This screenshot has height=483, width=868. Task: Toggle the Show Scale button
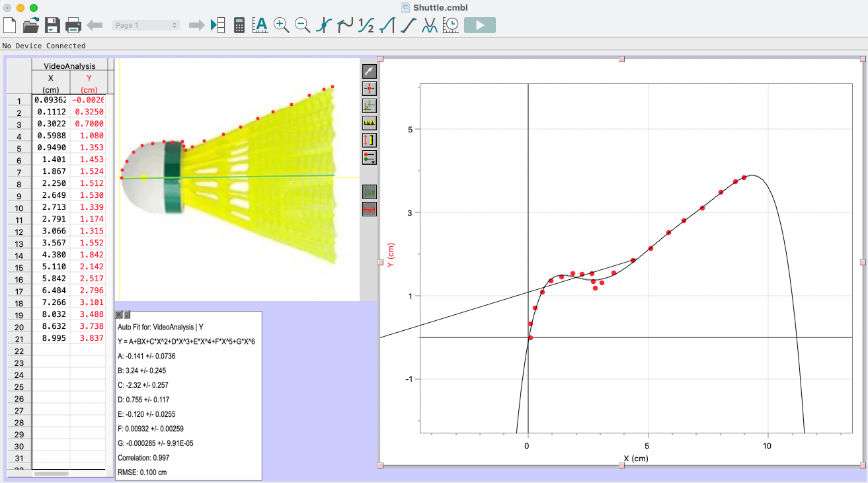(x=370, y=209)
